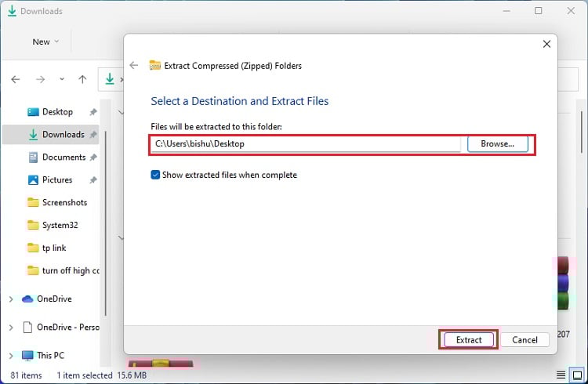Expand the OneDrive tree node
The height and width of the screenshot is (384, 588).
[11, 299]
